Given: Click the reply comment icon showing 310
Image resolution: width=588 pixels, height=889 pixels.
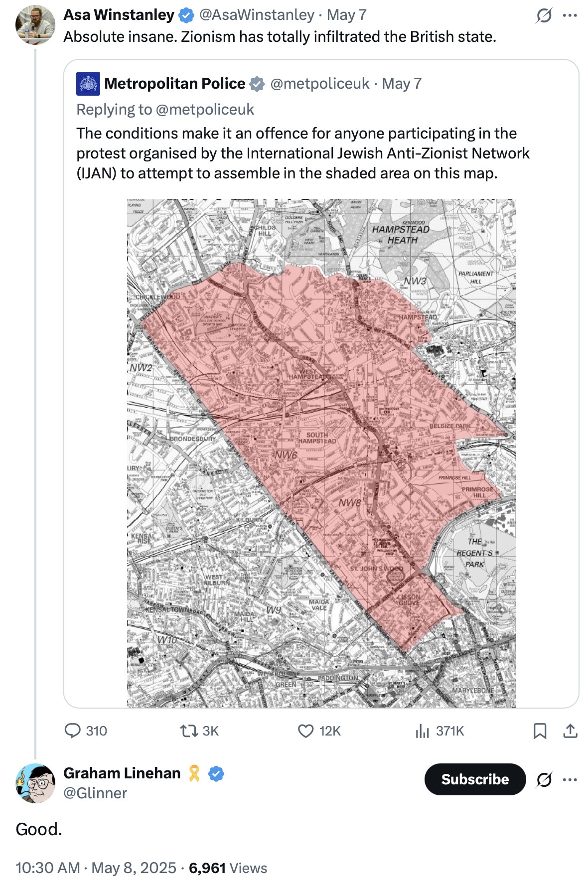Looking at the screenshot, I should pyautogui.click(x=73, y=731).
